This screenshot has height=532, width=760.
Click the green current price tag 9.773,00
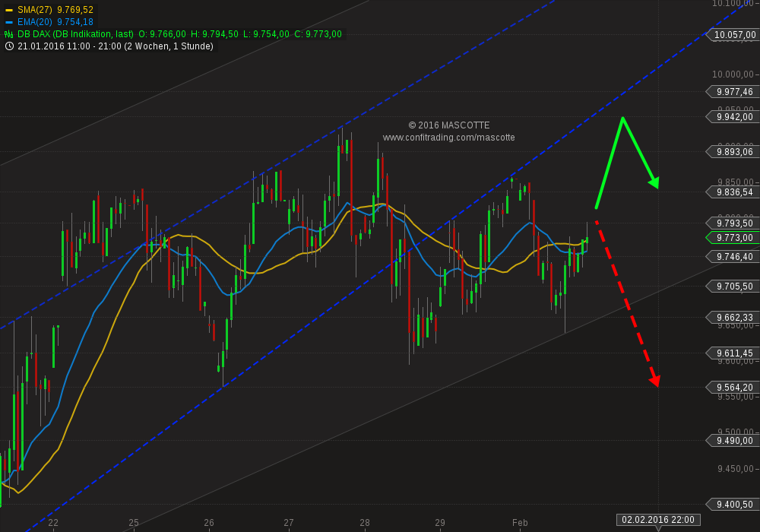(x=732, y=238)
